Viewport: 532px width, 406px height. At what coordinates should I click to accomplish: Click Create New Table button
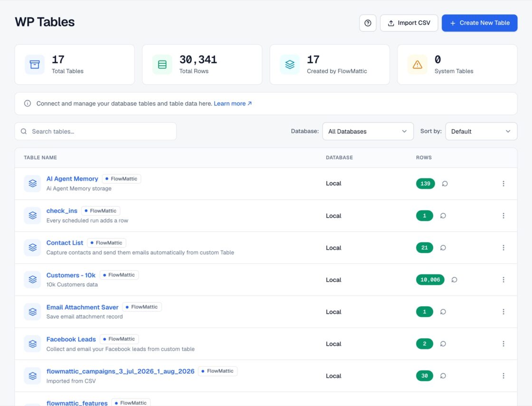coord(479,23)
